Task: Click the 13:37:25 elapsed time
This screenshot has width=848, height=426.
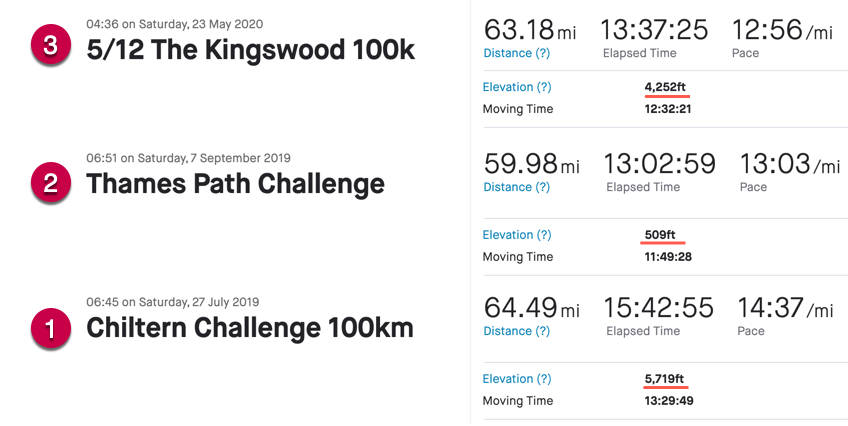Action: [654, 29]
